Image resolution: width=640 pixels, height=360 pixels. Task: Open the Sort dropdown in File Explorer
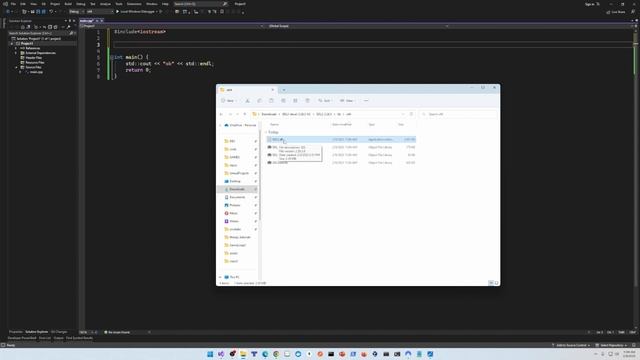325,101
